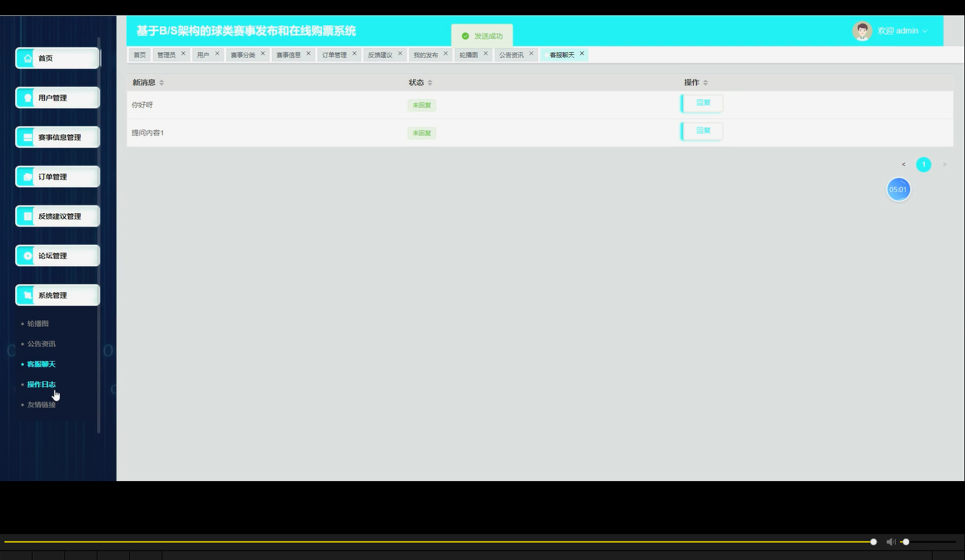
Task: Go to next page arrow
Action: (x=945, y=165)
